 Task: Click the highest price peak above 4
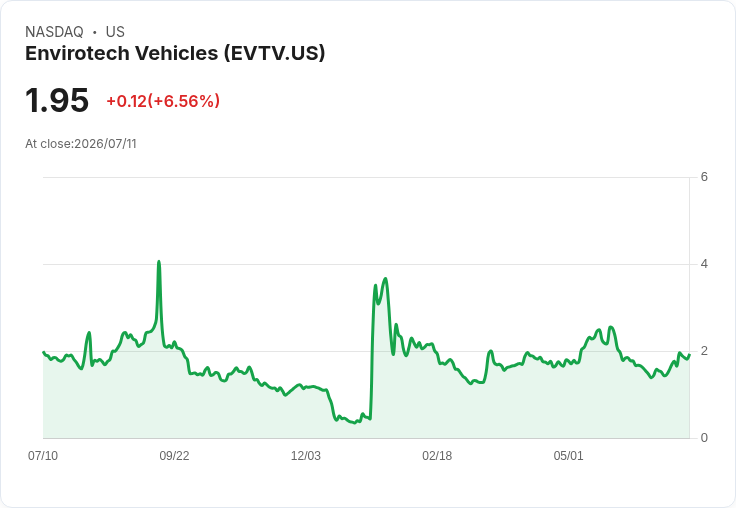(x=159, y=262)
